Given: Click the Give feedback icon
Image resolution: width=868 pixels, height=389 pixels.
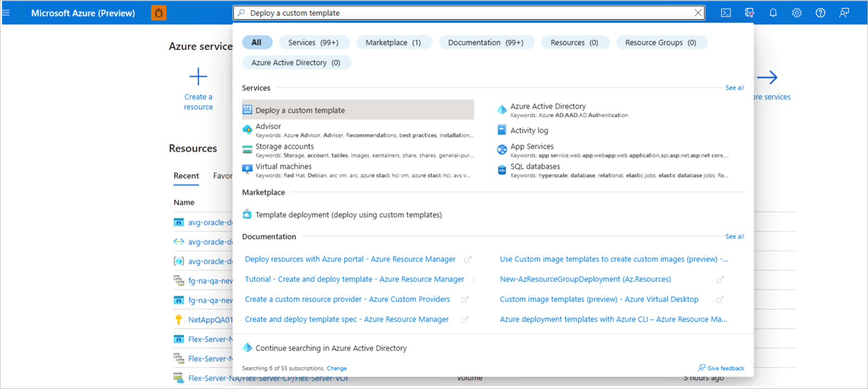Looking at the screenshot, I should (x=702, y=368).
